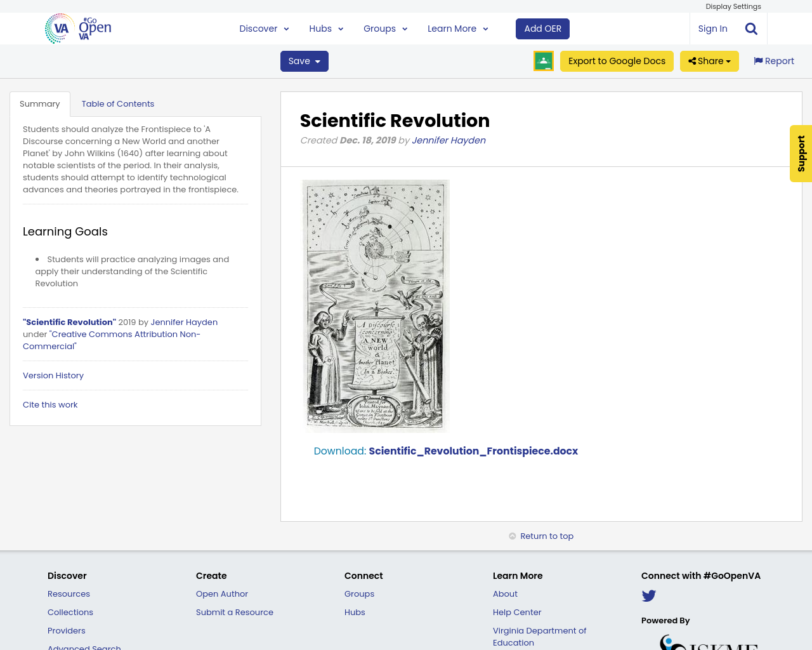Open the Hubs navigation menu

click(326, 29)
